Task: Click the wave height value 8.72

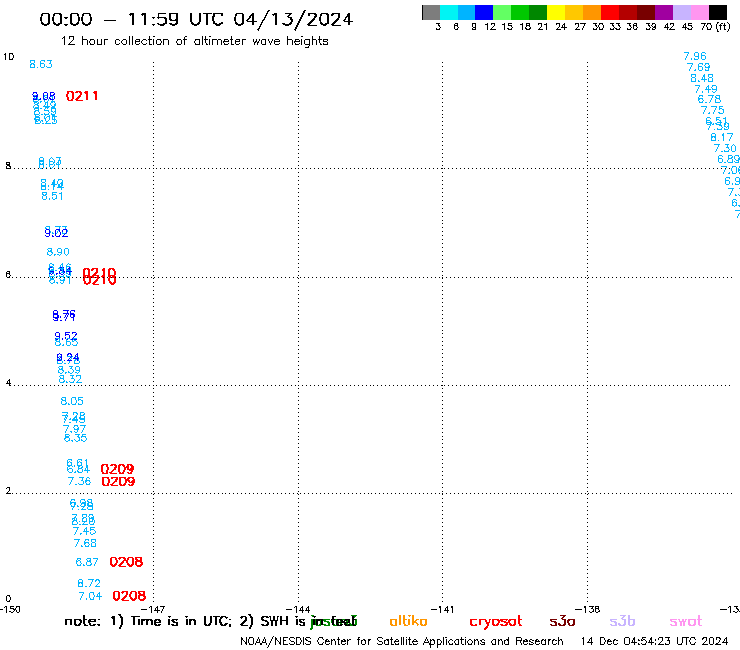Action: 89,583
